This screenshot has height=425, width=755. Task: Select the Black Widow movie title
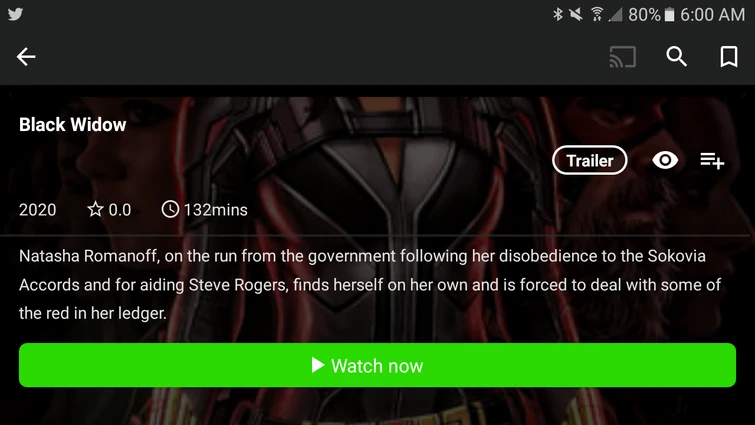[x=73, y=125]
